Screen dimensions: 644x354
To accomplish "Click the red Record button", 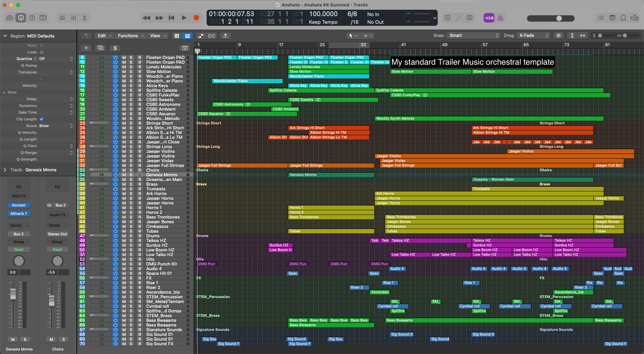I will click(196, 18).
